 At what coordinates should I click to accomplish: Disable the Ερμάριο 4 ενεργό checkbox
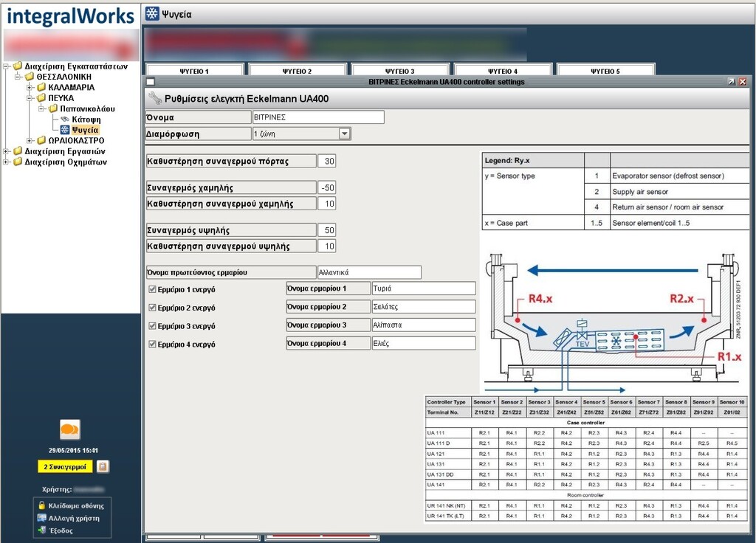click(153, 344)
